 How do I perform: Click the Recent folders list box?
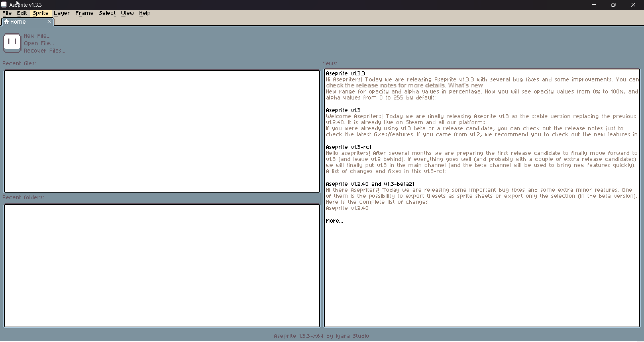pos(162,266)
